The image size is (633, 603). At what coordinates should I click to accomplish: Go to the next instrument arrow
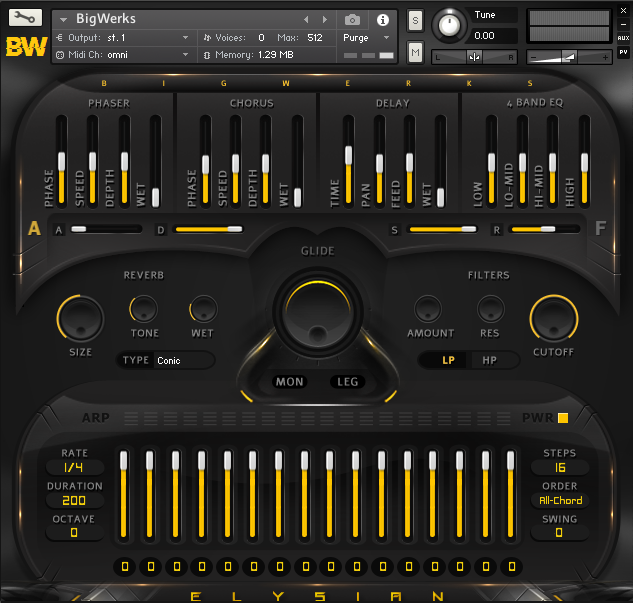tap(325, 19)
